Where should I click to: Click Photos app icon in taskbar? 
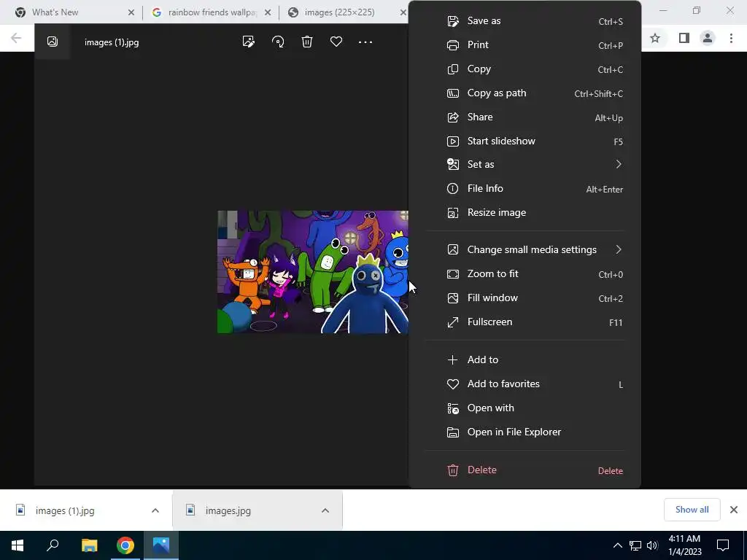click(161, 545)
